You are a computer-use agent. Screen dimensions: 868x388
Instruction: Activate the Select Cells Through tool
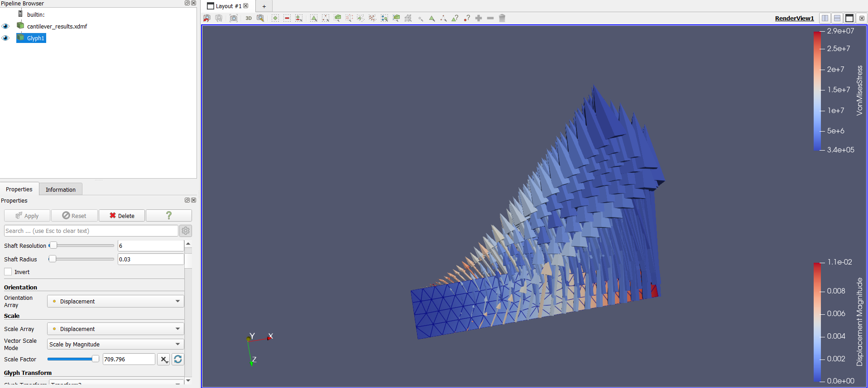coord(337,18)
